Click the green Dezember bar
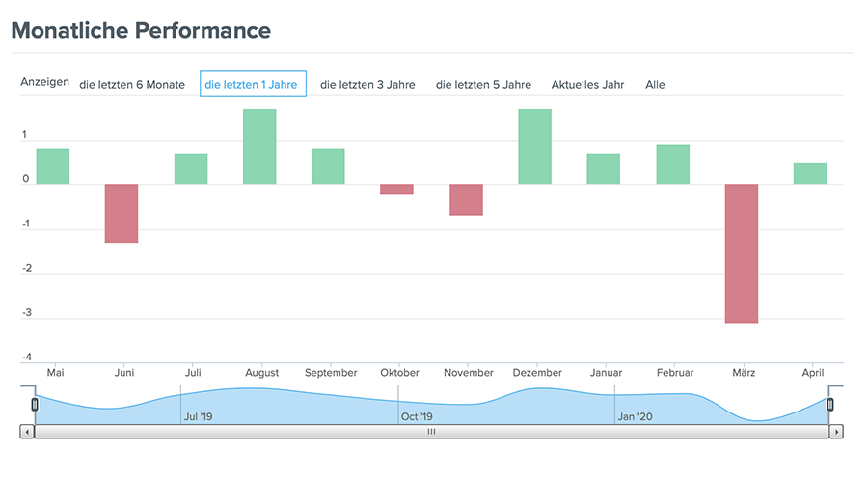 point(534,146)
